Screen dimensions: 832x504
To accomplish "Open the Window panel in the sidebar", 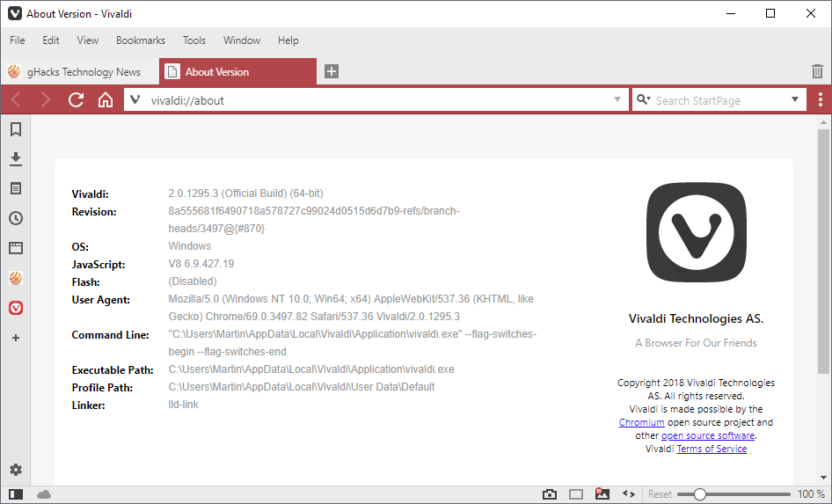I will point(16,248).
